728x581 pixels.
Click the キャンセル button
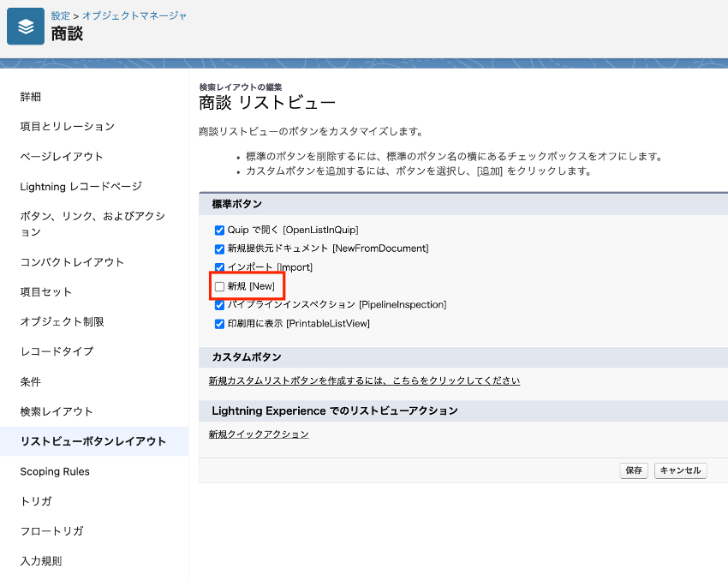tap(681, 470)
